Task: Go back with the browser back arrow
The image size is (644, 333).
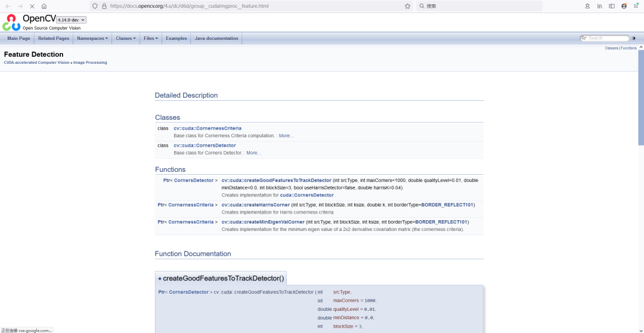Action: click(8, 6)
